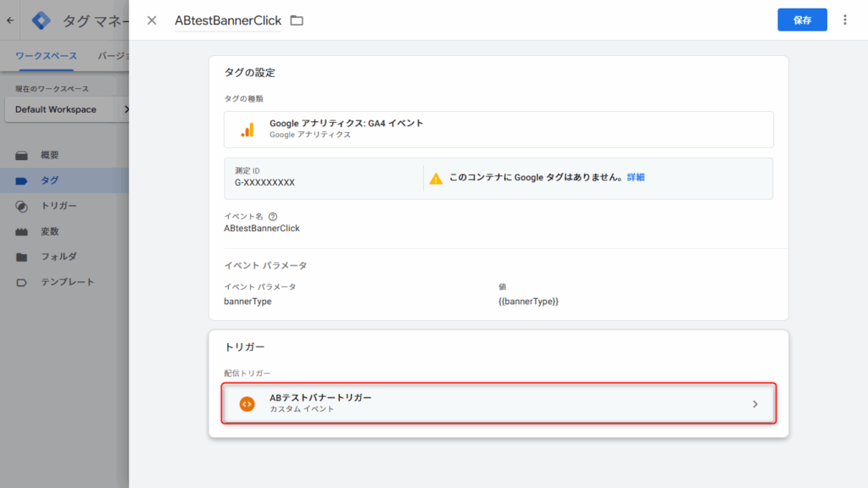Select the GA4 イベント tag type row
The image size is (868, 488).
498,130
